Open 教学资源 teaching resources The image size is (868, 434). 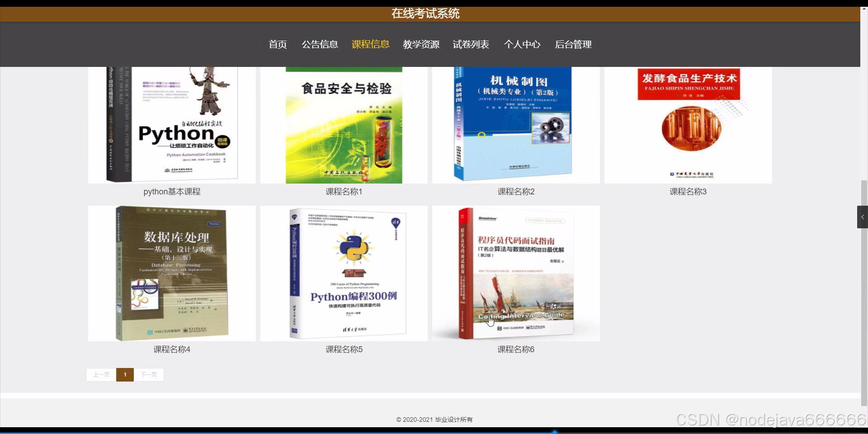tap(421, 44)
